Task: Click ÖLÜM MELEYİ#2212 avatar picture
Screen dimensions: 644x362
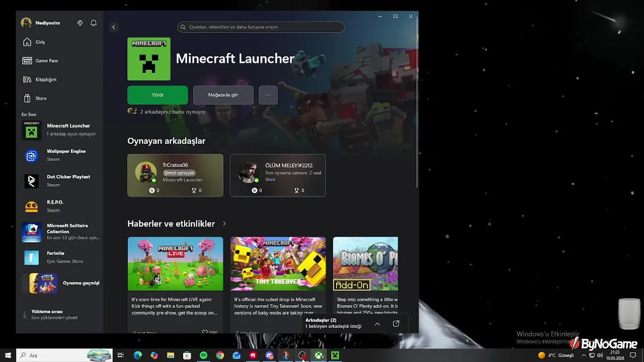Action: [248, 172]
